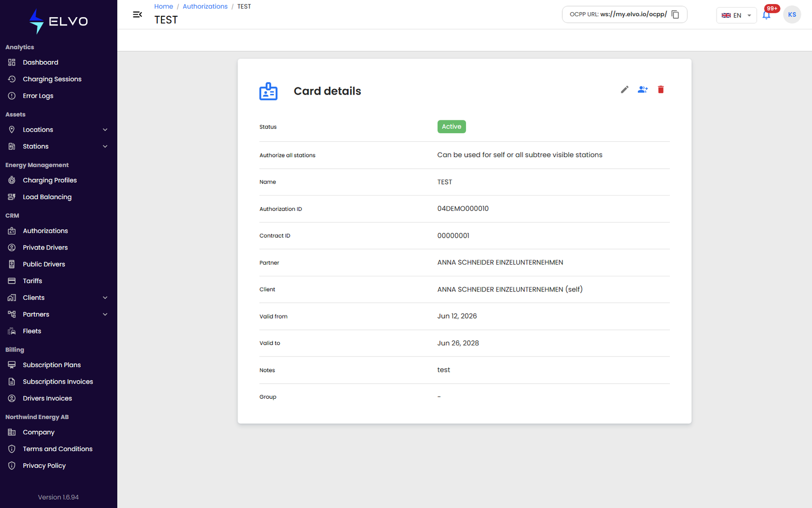Open the EN language dropdown

coord(736,15)
